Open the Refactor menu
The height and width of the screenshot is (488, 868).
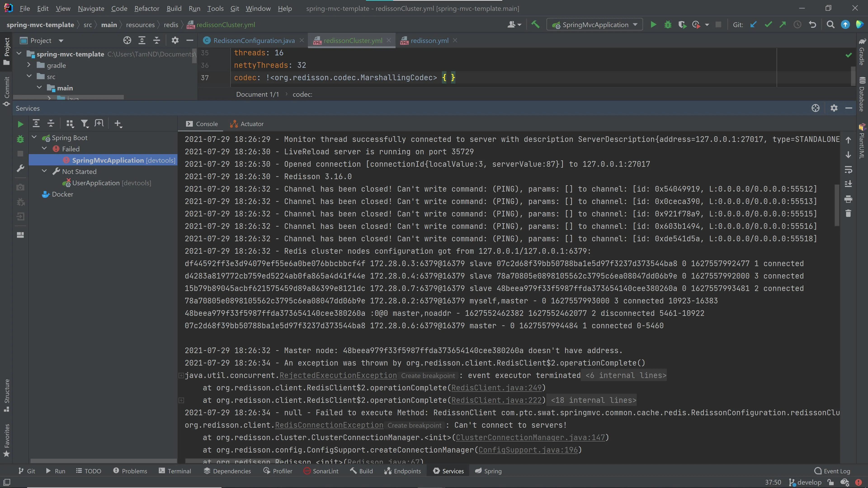tap(146, 8)
